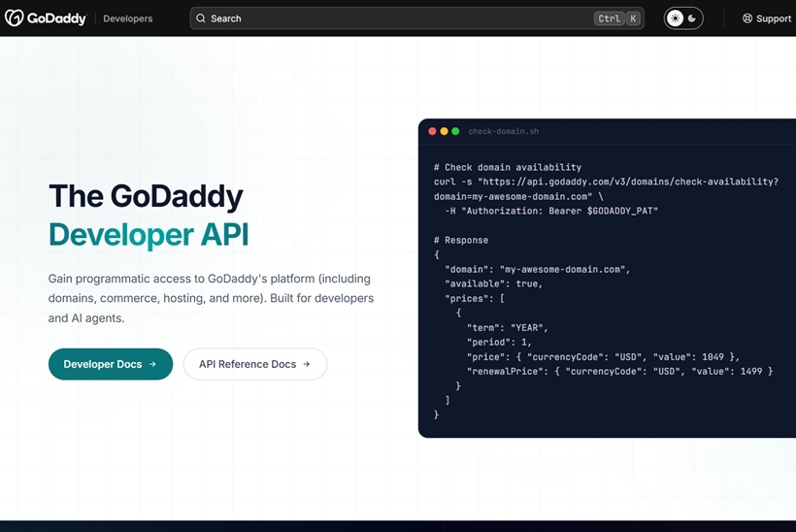The width and height of the screenshot is (796, 532).
Task: Click the Ctrl key shortcut badge
Action: click(x=609, y=18)
